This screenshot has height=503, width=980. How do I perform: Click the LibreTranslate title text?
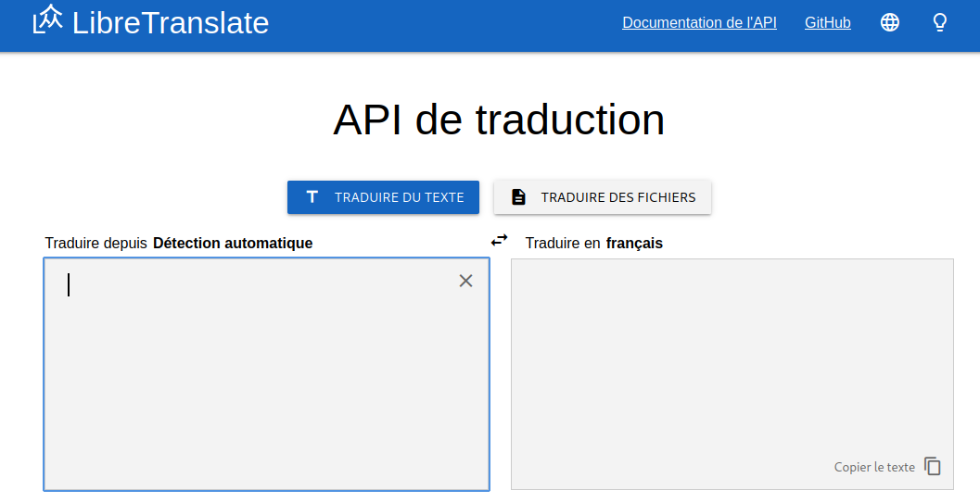tap(171, 22)
